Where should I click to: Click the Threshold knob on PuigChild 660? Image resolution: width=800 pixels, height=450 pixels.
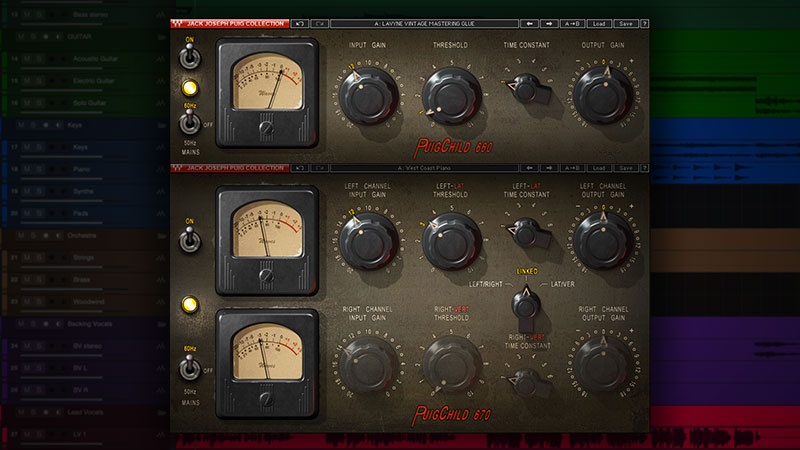451,96
